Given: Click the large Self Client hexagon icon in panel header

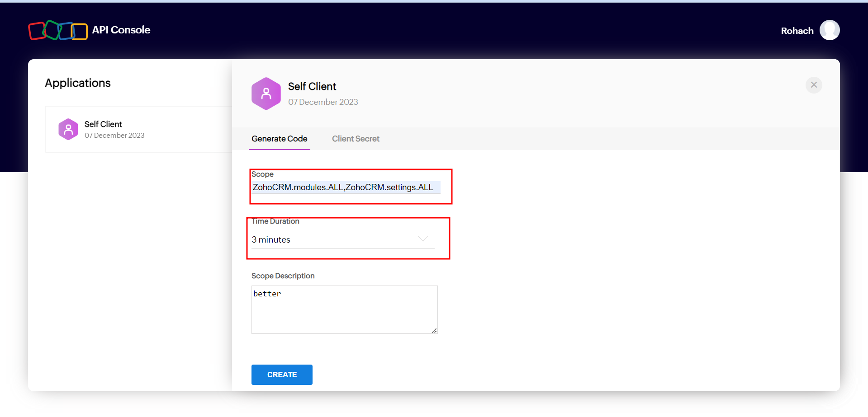Looking at the screenshot, I should tap(266, 94).
